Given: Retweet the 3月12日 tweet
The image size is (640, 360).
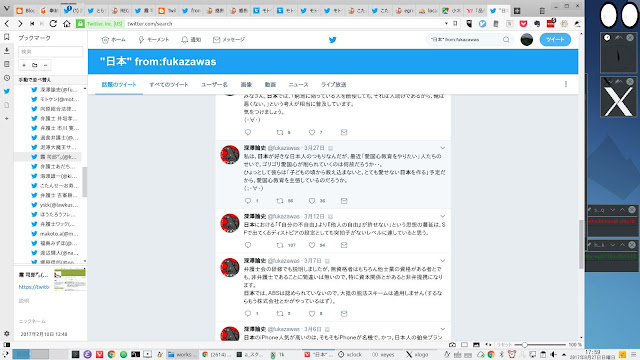Looking at the screenshot, I should pos(280,245).
